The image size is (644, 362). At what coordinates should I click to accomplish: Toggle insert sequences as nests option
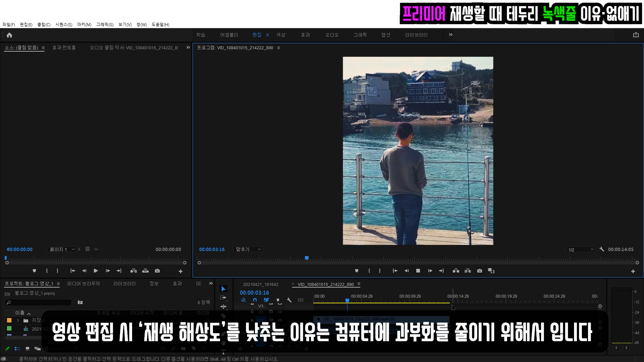244,300
